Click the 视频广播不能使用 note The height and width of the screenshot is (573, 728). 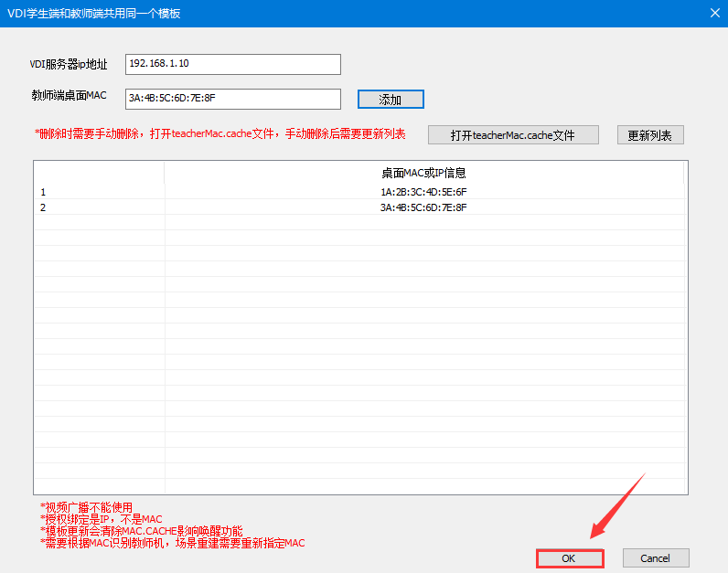click(x=87, y=507)
